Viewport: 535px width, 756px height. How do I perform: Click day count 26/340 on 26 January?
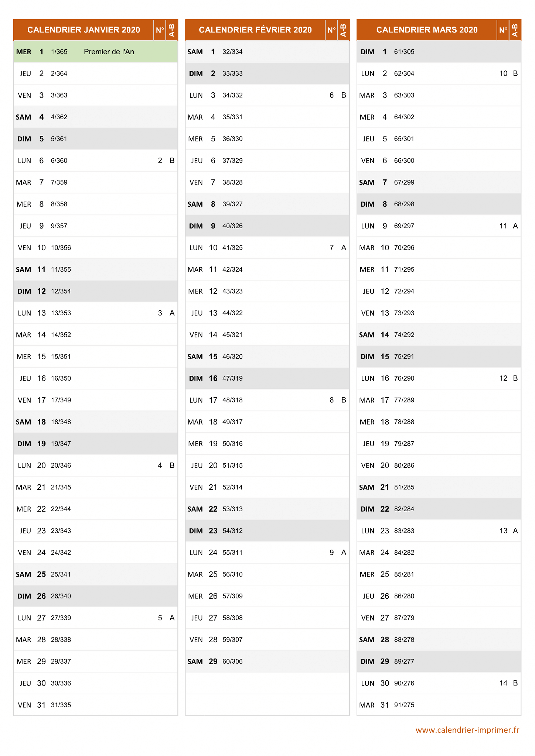click(x=61, y=596)
